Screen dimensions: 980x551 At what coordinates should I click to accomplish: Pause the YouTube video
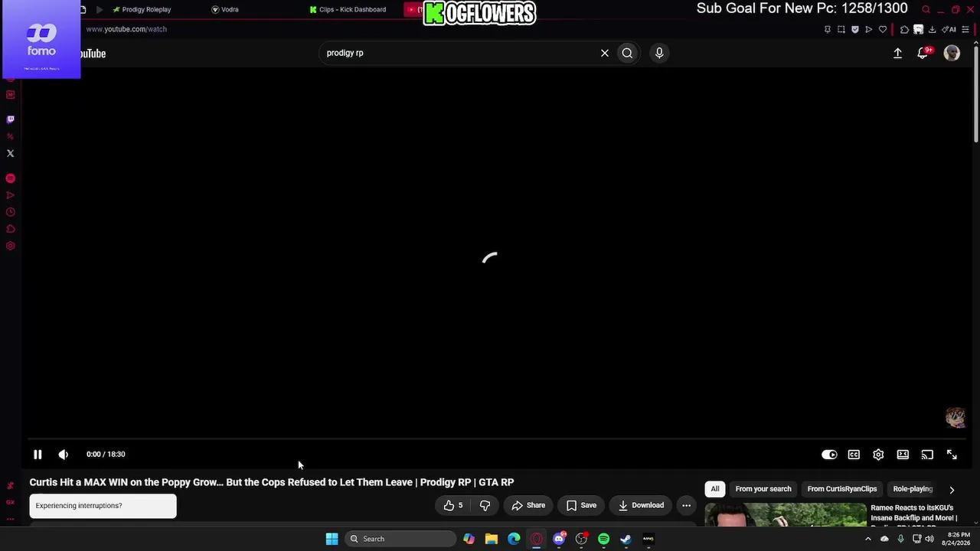click(38, 455)
